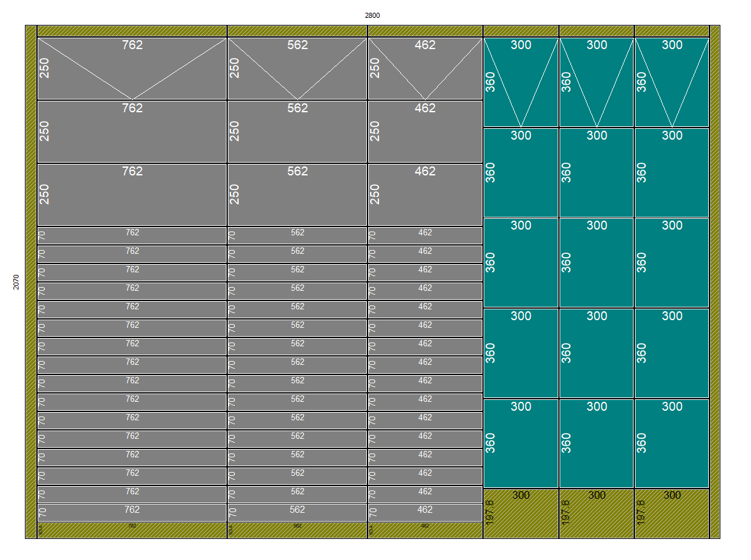Select the hatched trim strip along the sheet's right edge
Image resolution: width=751 pixels, height=560 pixels.
pos(715,282)
